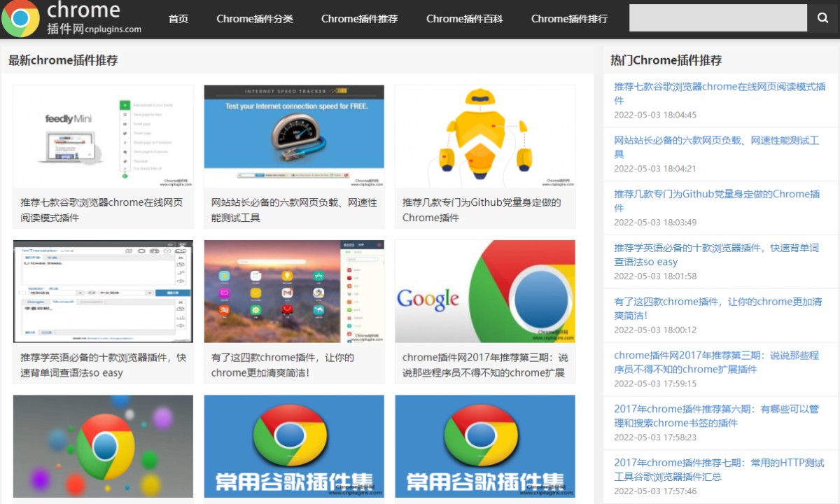Open card title 推荐几款专门为Github党量身定做的Chrome插件

pos(482,210)
